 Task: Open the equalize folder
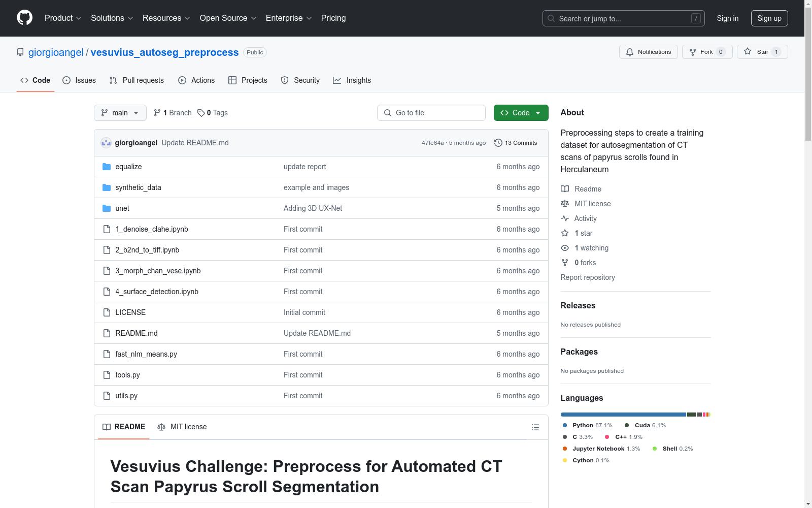pyautogui.click(x=128, y=167)
